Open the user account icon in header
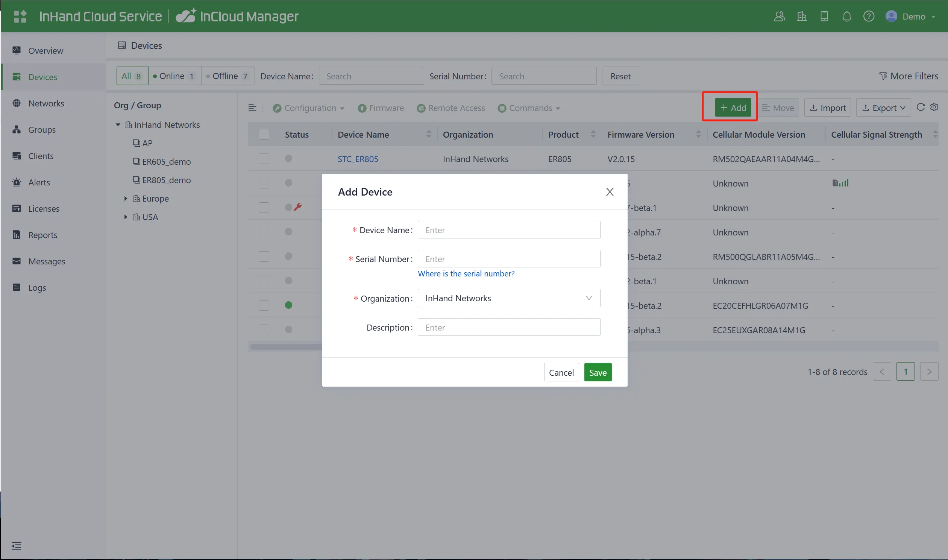948x560 pixels. click(779, 16)
